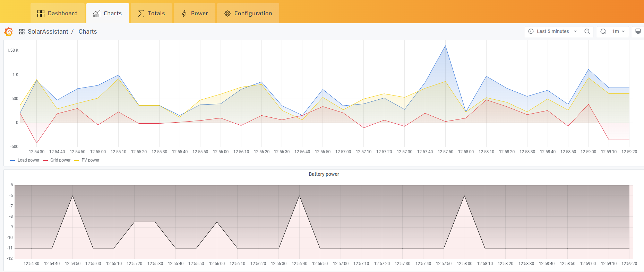
Task: Open the Battery power panel title menu
Action: pyautogui.click(x=324, y=174)
